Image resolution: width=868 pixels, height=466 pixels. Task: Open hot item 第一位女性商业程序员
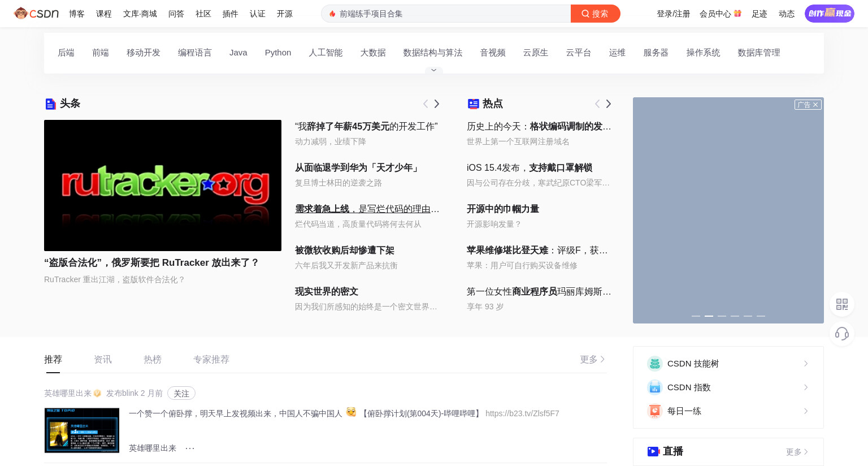(x=539, y=291)
